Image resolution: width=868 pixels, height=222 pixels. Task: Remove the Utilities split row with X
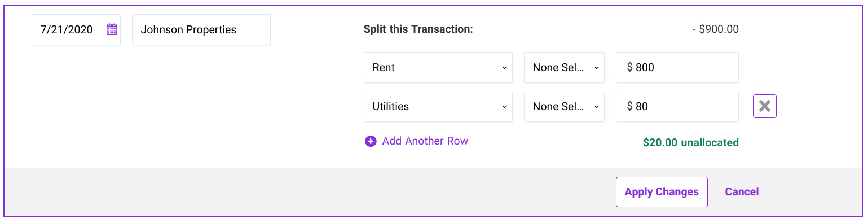765,106
